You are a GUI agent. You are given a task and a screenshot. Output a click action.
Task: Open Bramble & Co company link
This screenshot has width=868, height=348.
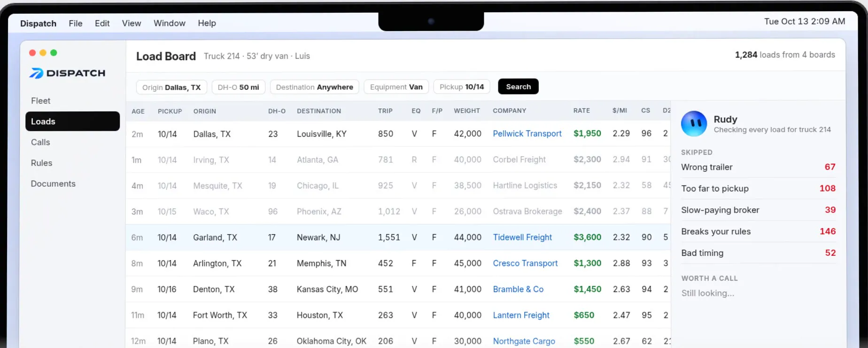(518, 289)
